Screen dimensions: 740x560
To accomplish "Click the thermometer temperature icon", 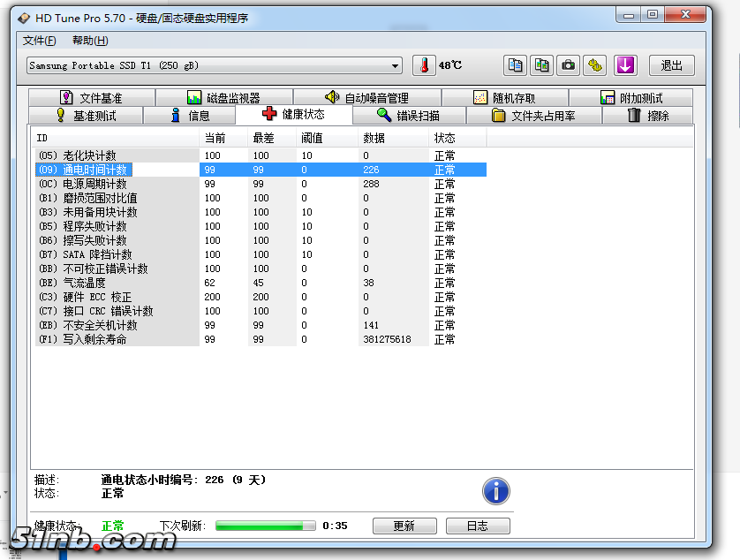I will pyautogui.click(x=425, y=65).
